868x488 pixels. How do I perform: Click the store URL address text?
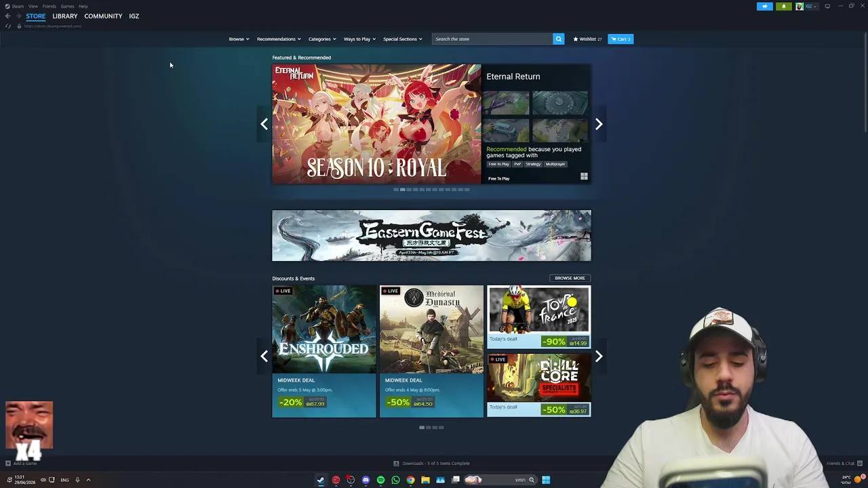[x=53, y=26]
